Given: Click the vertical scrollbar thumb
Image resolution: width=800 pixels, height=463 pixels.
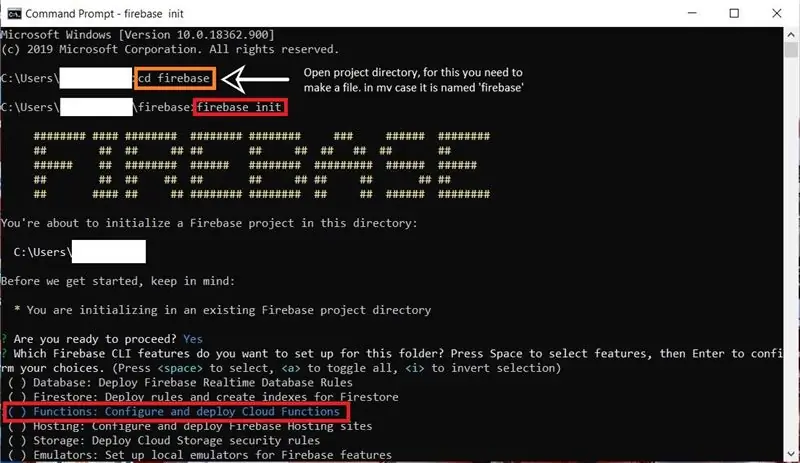Looking at the screenshot, I should pos(791,50).
